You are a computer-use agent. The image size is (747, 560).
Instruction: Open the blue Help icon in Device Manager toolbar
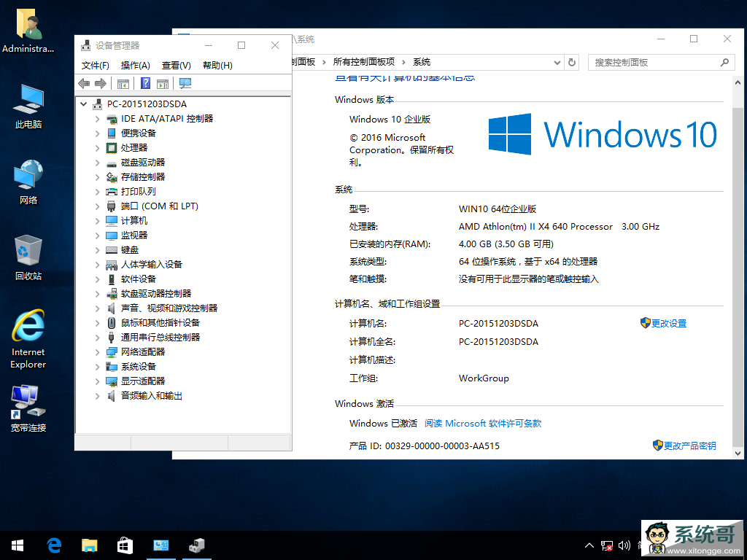click(145, 83)
